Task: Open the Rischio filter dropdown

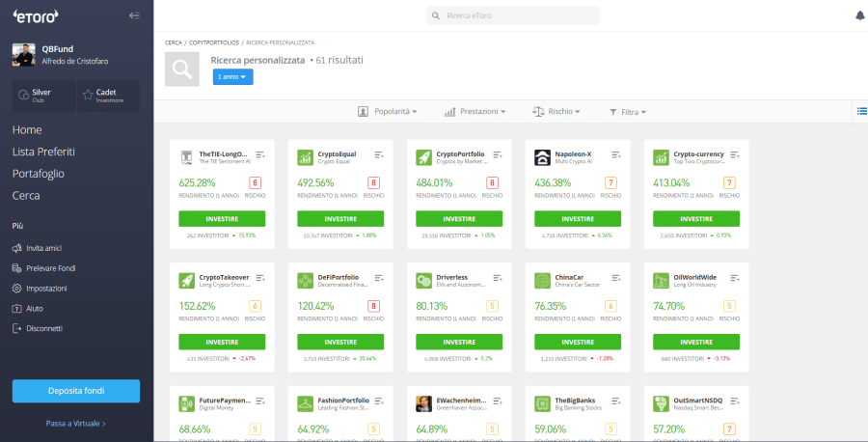Action: (x=557, y=112)
